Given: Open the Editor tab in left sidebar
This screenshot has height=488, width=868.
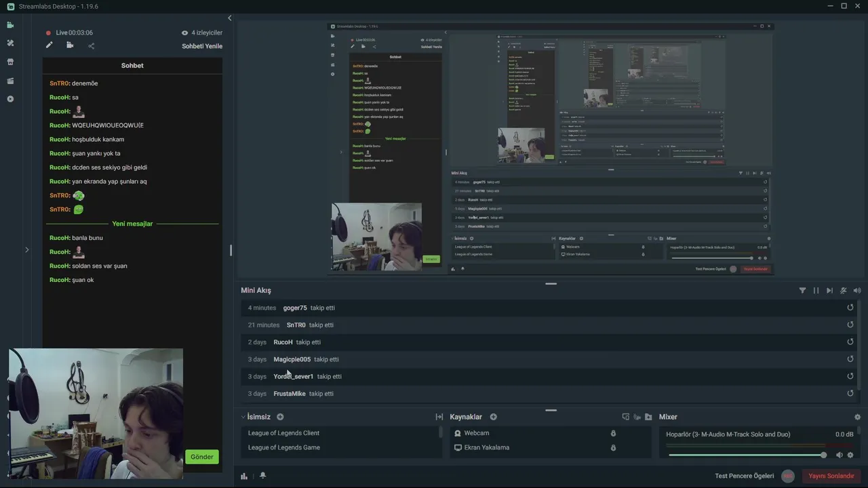Looking at the screenshot, I should (x=10, y=25).
